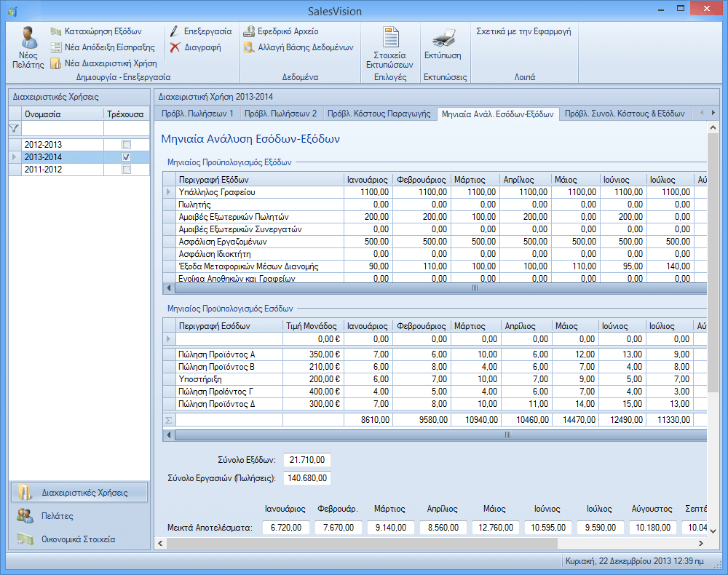Open the filter row funnel icon
728x575 pixels.
pyautogui.click(x=14, y=128)
